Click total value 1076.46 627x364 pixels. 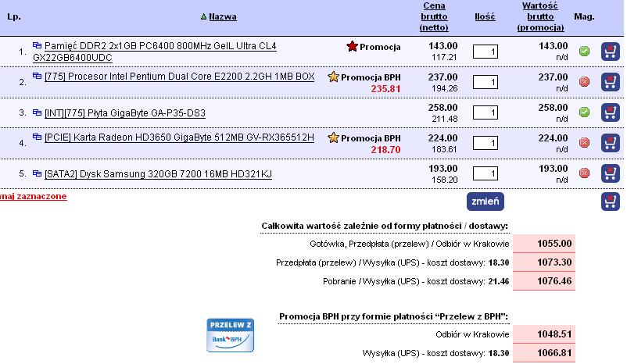[x=554, y=281]
